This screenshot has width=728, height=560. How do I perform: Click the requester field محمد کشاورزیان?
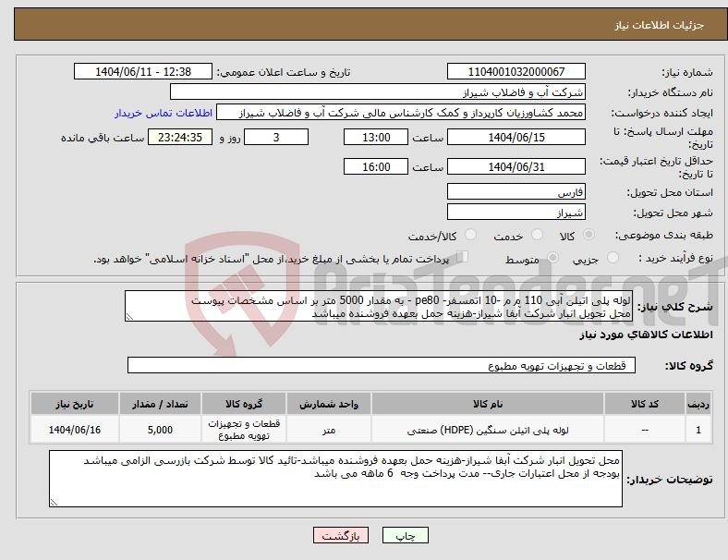coord(401,113)
